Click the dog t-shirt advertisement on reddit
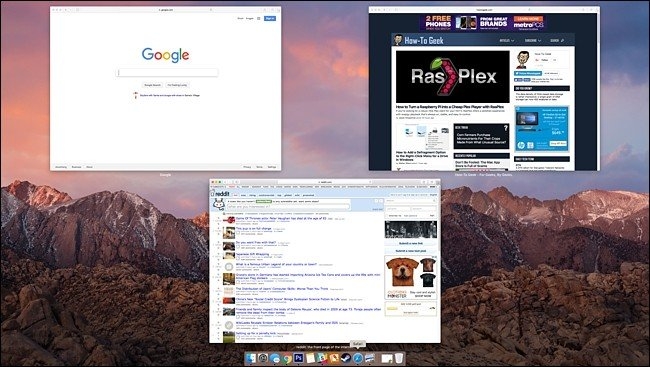The image size is (650, 367). click(x=411, y=277)
